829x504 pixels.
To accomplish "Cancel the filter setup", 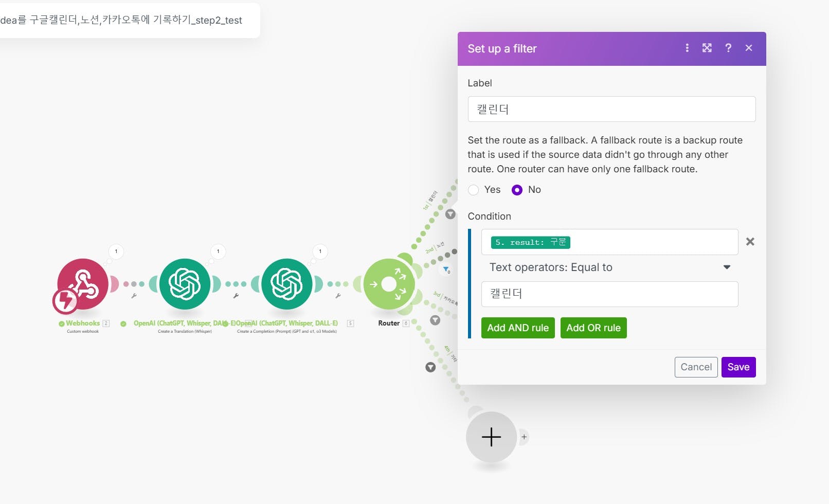I will coord(696,367).
